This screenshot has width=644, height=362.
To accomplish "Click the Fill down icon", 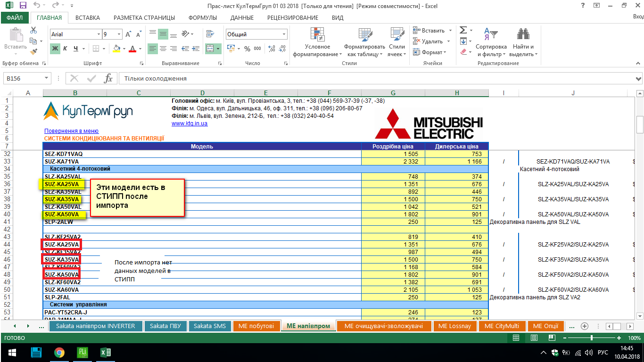I will pyautogui.click(x=463, y=41).
